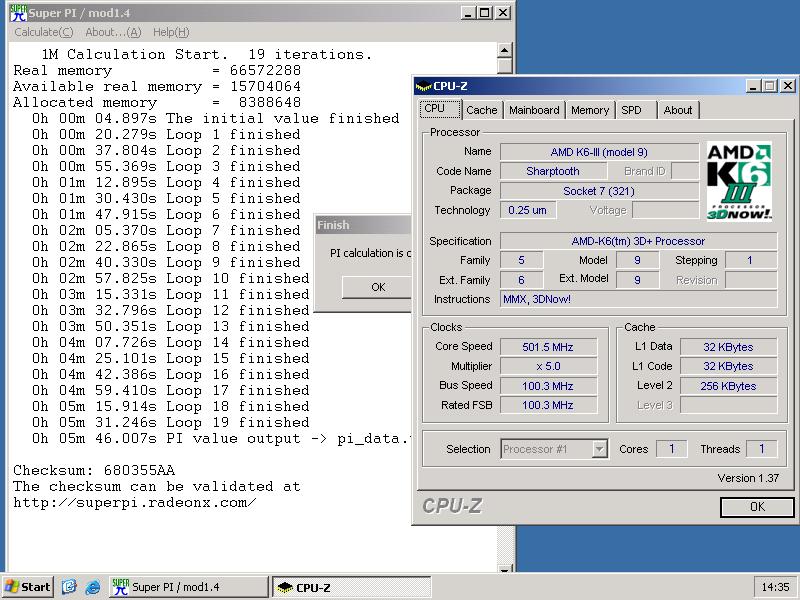The width and height of the screenshot is (800, 600).
Task: Open the Help menu in Super PI
Action: click(171, 32)
